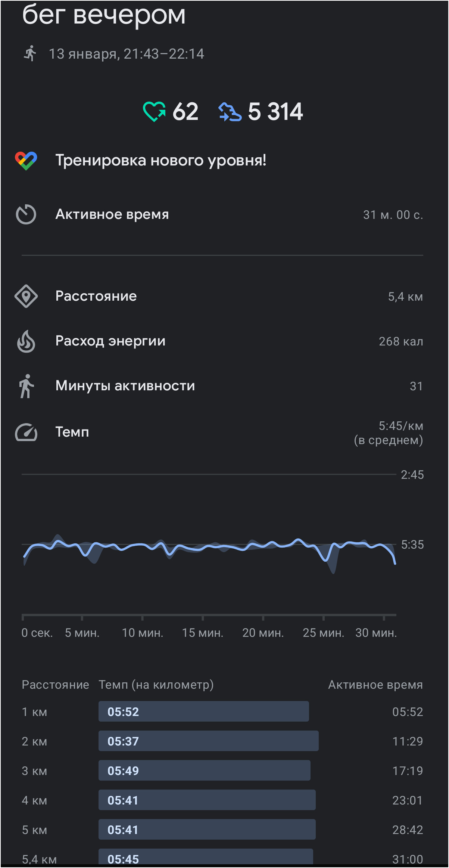The image size is (449, 868).
Task: Tap the running activity icon beside date
Action: [x=30, y=53]
